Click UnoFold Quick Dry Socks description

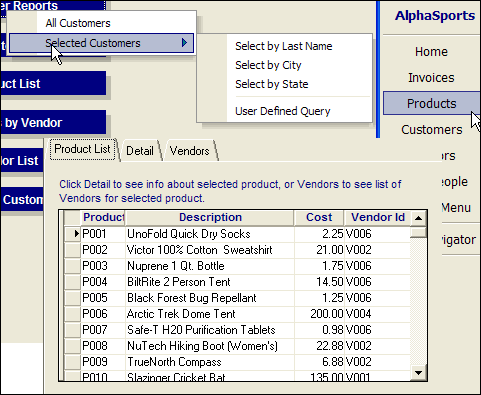click(189, 234)
